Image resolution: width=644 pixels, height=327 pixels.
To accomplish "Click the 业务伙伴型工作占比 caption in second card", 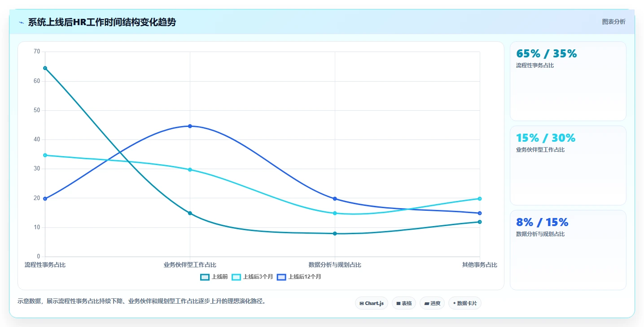I will [x=540, y=150].
